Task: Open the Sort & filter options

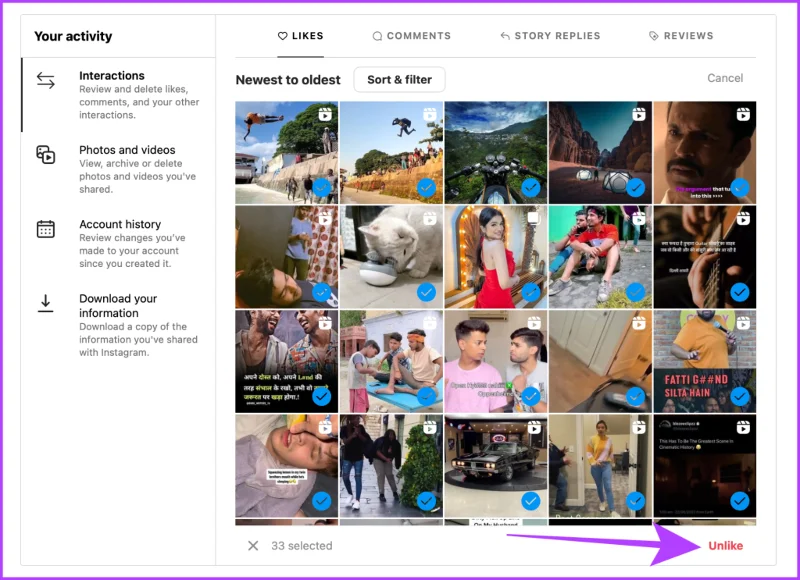Action: point(399,80)
